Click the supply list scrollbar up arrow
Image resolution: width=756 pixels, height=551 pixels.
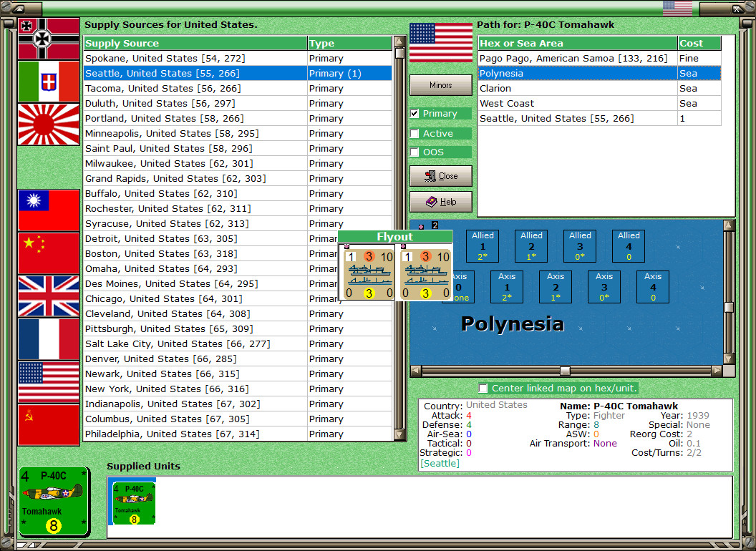coord(399,42)
